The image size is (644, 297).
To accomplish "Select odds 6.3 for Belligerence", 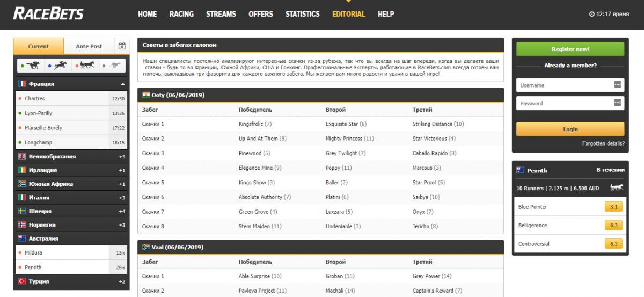I will (613, 225).
